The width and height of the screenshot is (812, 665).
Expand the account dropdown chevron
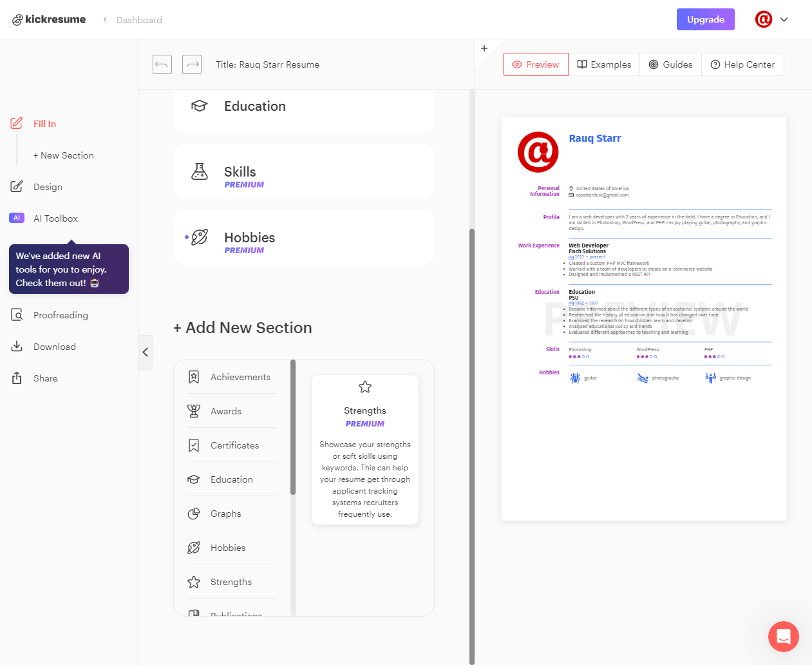[x=784, y=19]
